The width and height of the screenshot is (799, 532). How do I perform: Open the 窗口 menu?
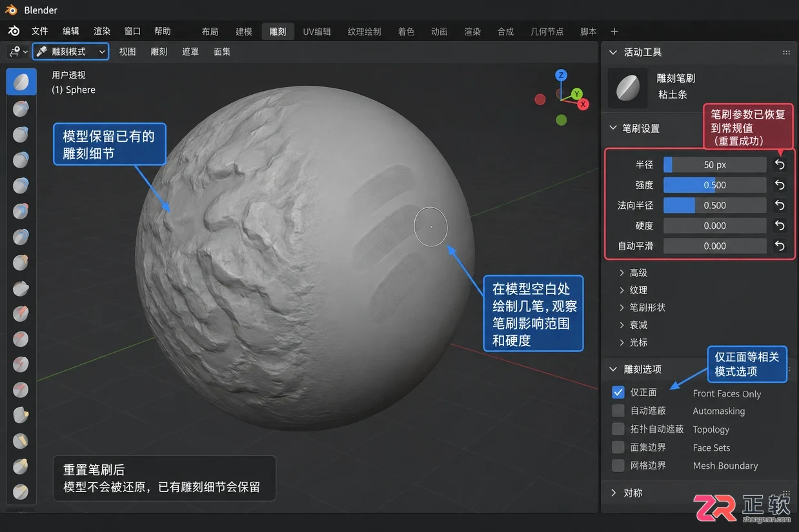click(x=132, y=31)
